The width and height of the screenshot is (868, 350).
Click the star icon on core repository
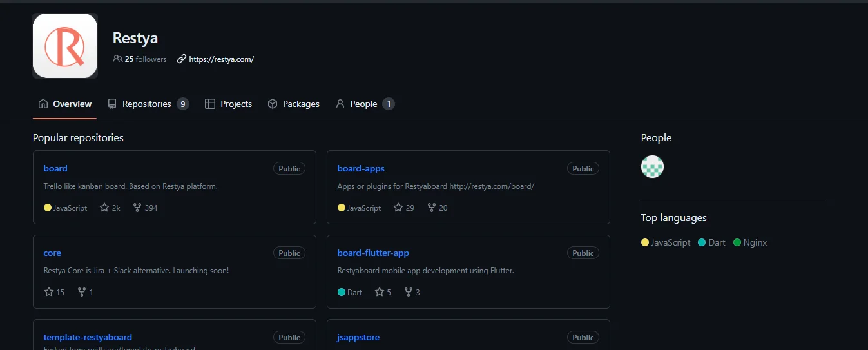point(48,292)
